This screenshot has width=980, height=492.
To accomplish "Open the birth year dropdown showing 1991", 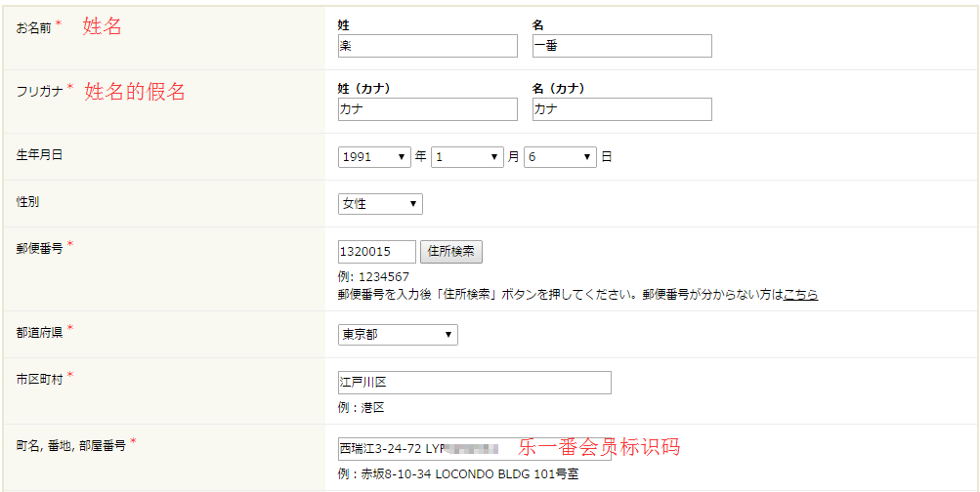I will click(x=374, y=157).
